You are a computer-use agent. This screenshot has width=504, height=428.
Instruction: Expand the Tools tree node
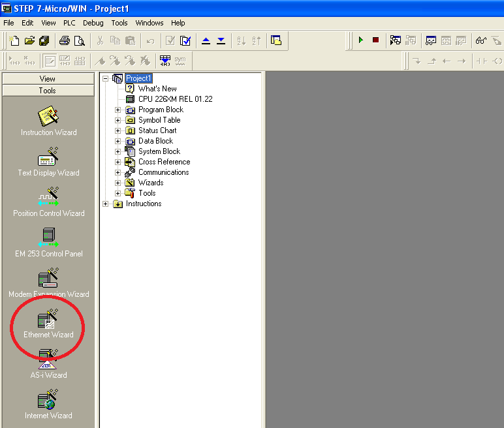[x=118, y=193]
